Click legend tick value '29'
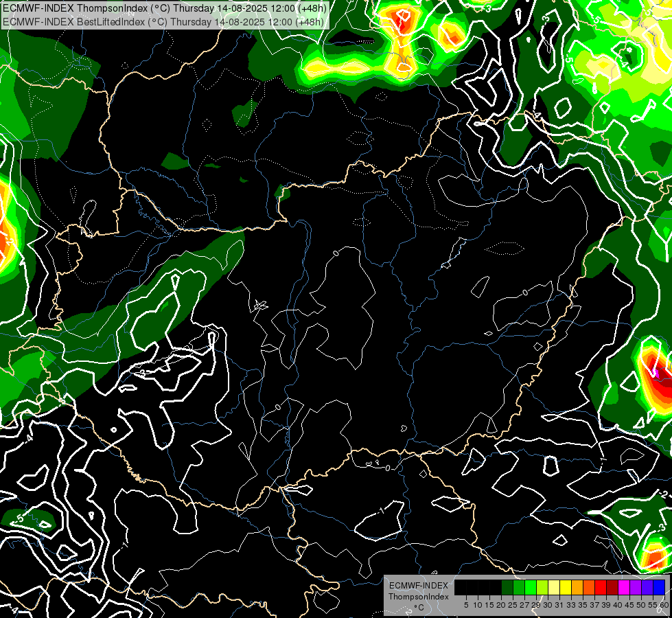The height and width of the screenshot is (618, 672). (x=536, y=605)
